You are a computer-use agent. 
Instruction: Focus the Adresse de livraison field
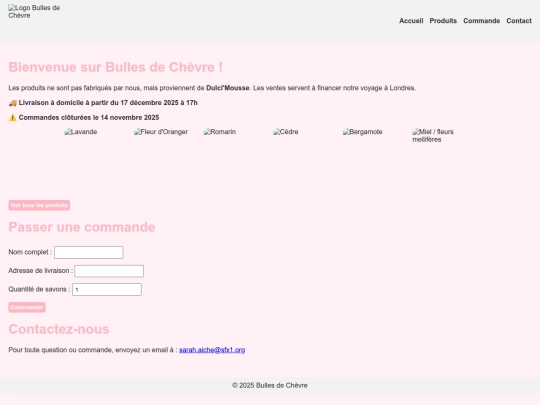tap(109, 271)
